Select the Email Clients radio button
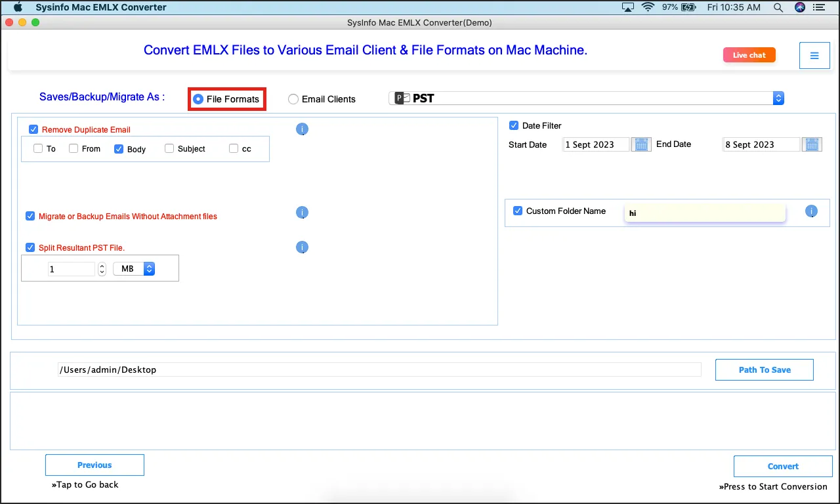 tap(293, 99)
